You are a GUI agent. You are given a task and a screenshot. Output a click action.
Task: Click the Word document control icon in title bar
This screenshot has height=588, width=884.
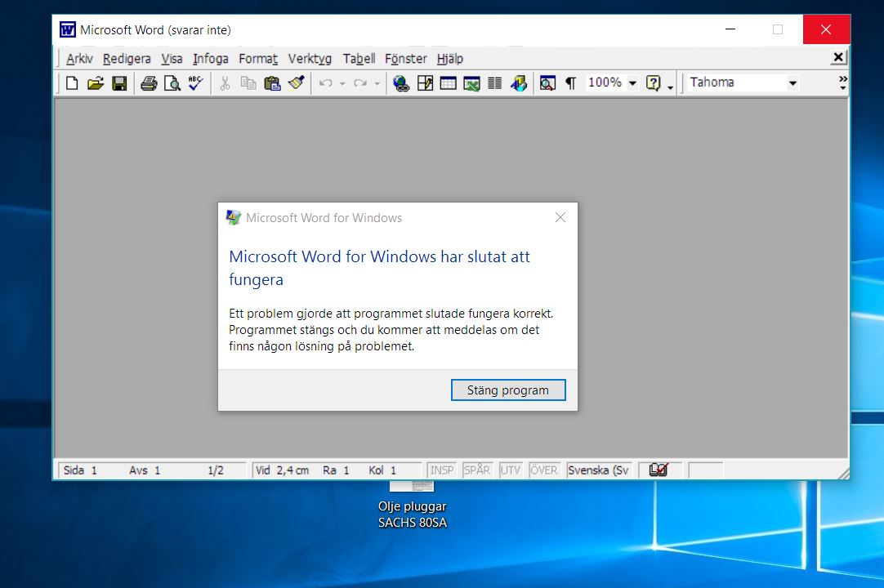[68, 29]
